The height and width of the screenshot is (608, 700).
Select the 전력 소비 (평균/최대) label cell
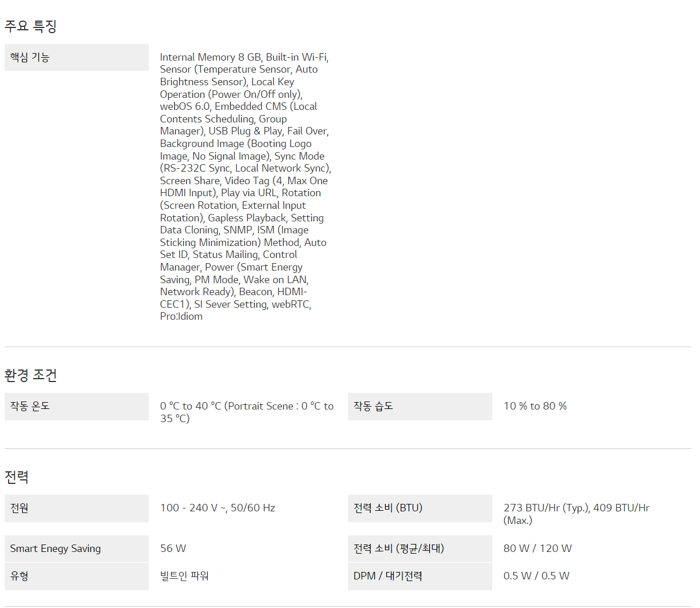tap(420, 549)
